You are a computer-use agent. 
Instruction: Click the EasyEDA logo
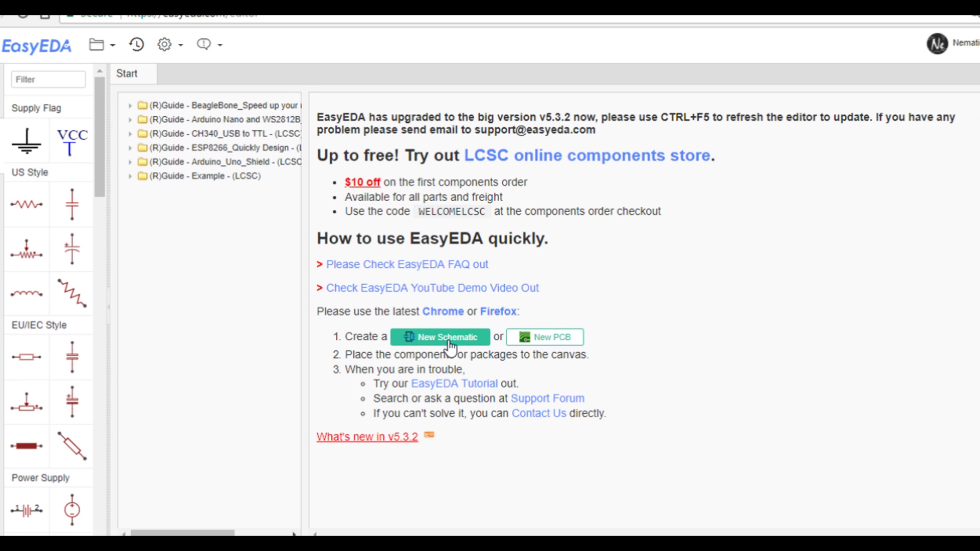pyautogui.click(x=36, y=46)
